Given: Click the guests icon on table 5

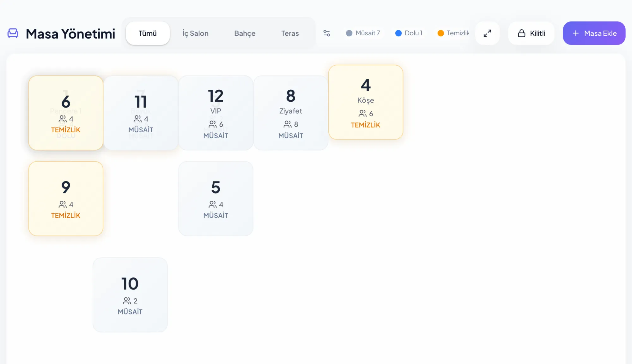Looking at the screenshot, I should (213, 205).
